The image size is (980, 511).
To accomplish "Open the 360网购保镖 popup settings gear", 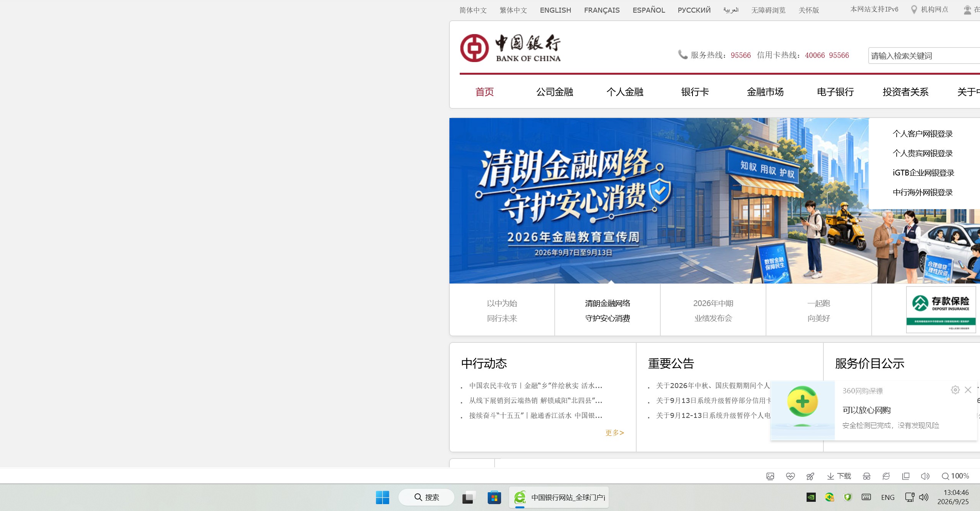I will click(955, 390).
